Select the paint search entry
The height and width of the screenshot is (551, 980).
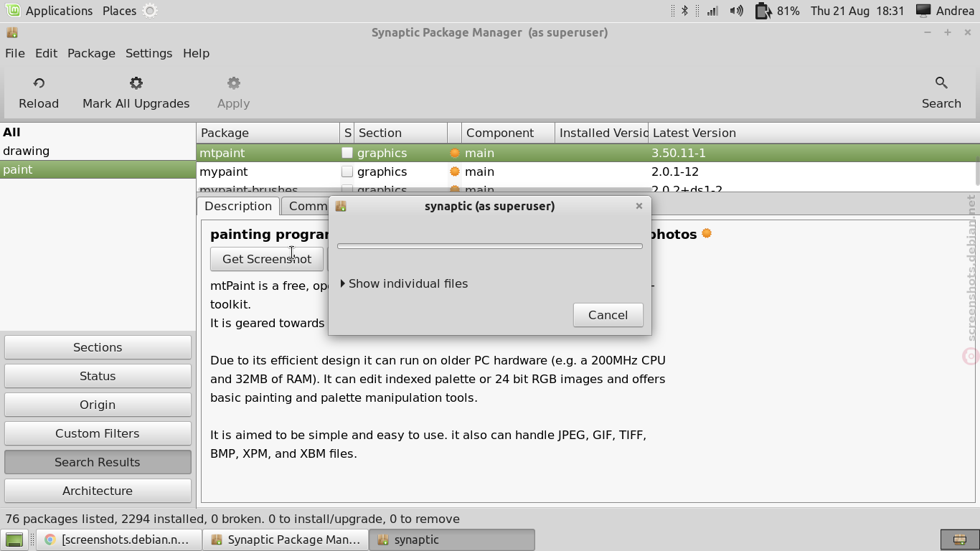(x=98, y=169)
